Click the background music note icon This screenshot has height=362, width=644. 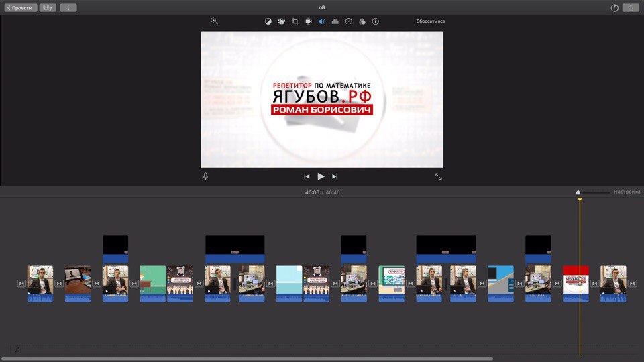(17, 349)
